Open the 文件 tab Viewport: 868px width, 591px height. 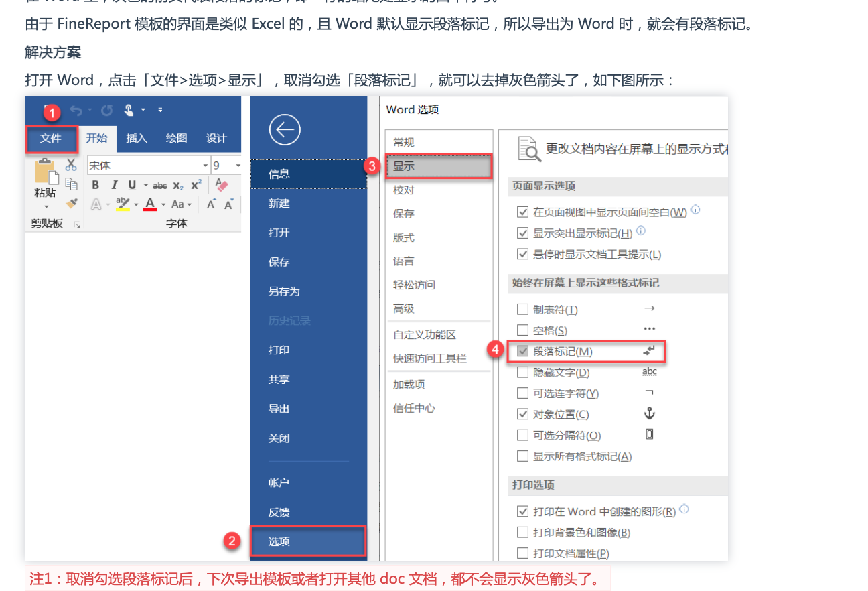click(x=51, y=139)
